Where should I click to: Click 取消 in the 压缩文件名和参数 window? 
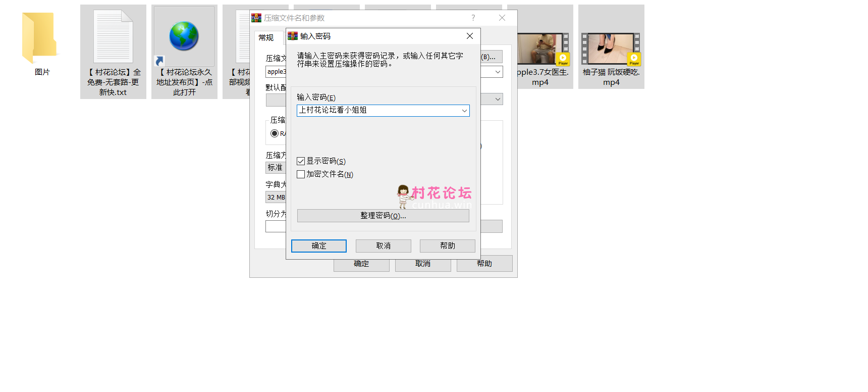(423, 264)
